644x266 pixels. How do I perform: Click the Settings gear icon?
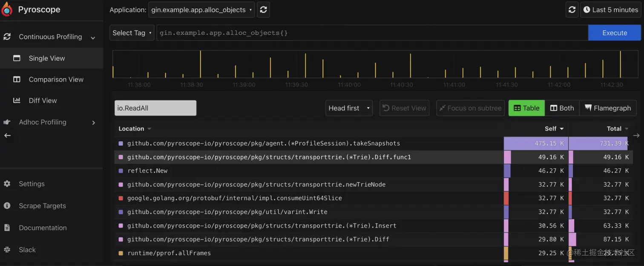[7, 184]
